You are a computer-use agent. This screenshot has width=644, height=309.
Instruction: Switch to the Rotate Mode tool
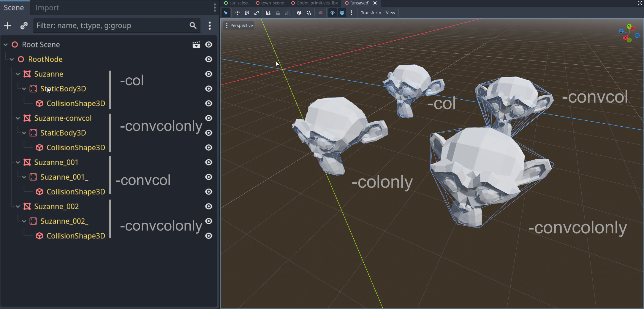(247, 13)
